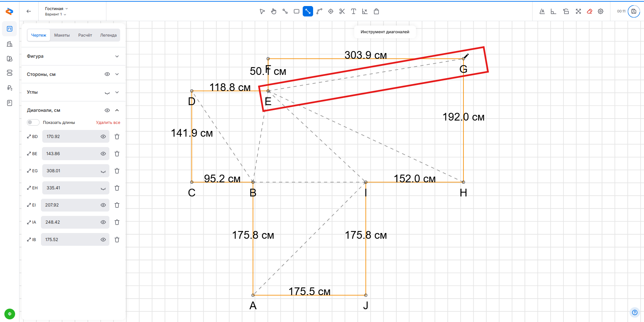
Task: Select the arrow pointer tool
Action: pos(262,11)
